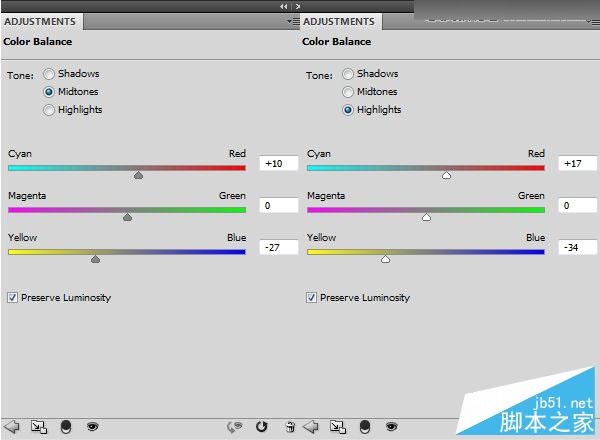Click left panel's clip to layer icon
This screenshot has width=600, height=440.
point(66,427)
